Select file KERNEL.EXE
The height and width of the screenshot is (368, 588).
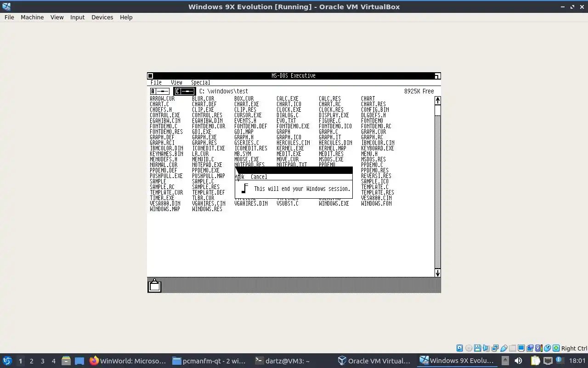(x=290, y=148)
